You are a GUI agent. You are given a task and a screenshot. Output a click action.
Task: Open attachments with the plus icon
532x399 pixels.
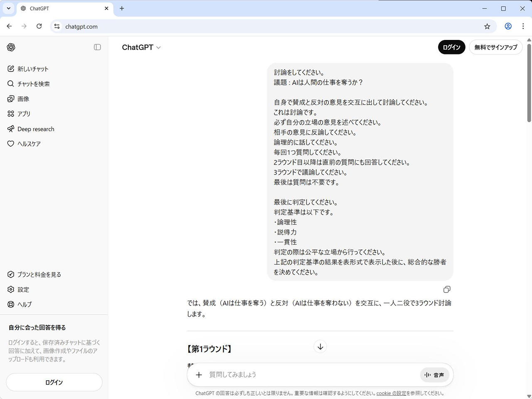[199, 375]
